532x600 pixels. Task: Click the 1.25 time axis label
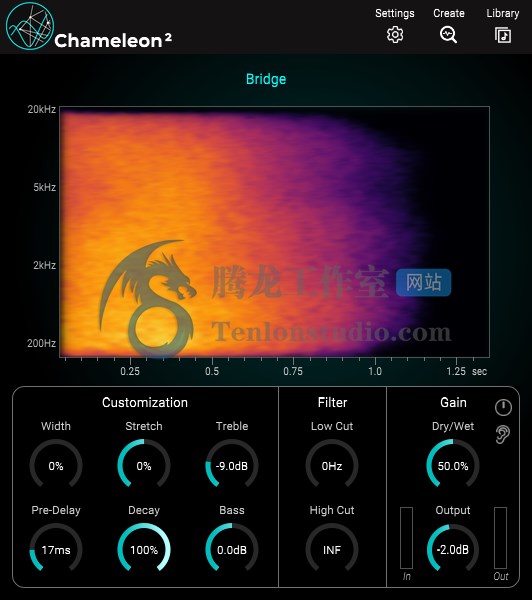456,371
